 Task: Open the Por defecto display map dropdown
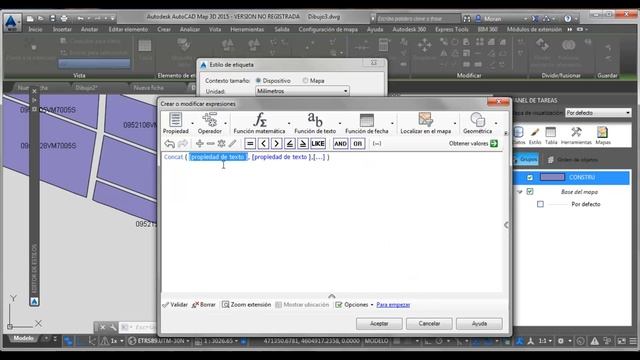point(598,113)
